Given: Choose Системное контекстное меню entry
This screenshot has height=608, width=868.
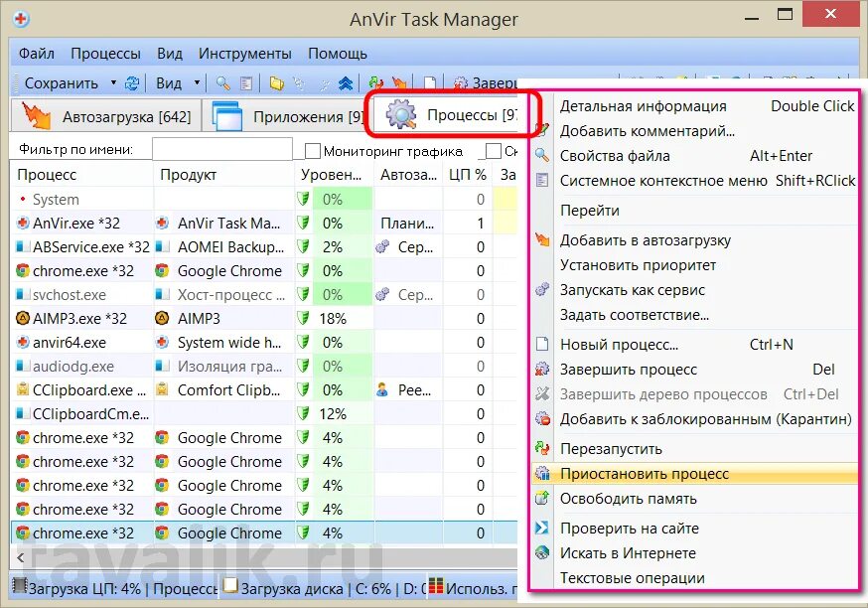Looking at the screenshot, I should click(x=694, y=181).
